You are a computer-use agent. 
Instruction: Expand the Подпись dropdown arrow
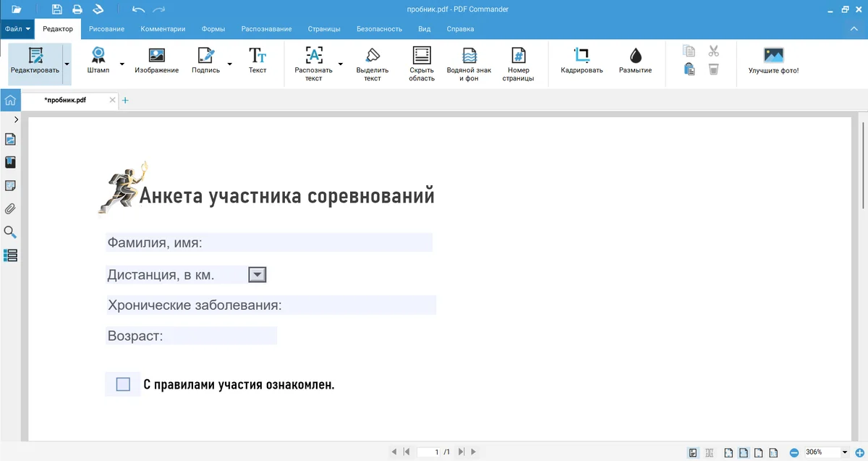point(230,64)
